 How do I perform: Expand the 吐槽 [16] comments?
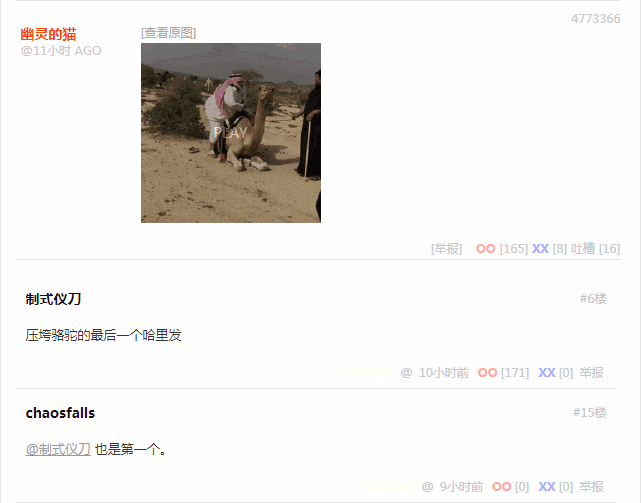coord(596,249)
